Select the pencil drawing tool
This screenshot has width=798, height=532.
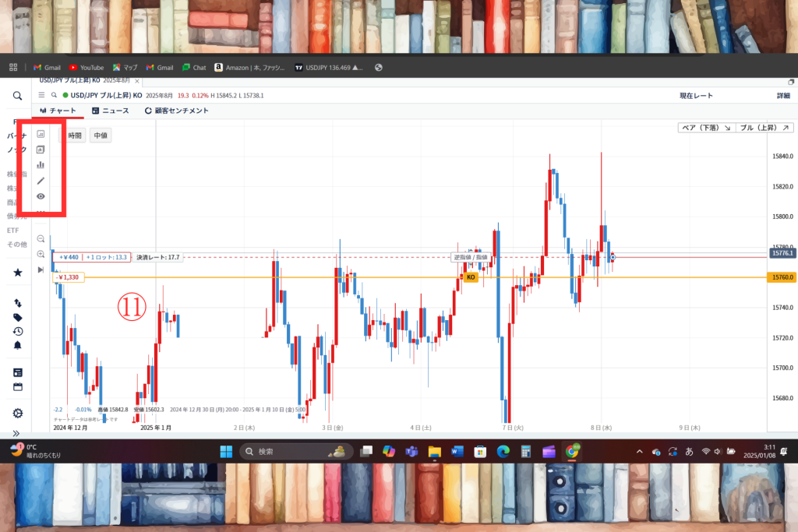coord(41,181)
